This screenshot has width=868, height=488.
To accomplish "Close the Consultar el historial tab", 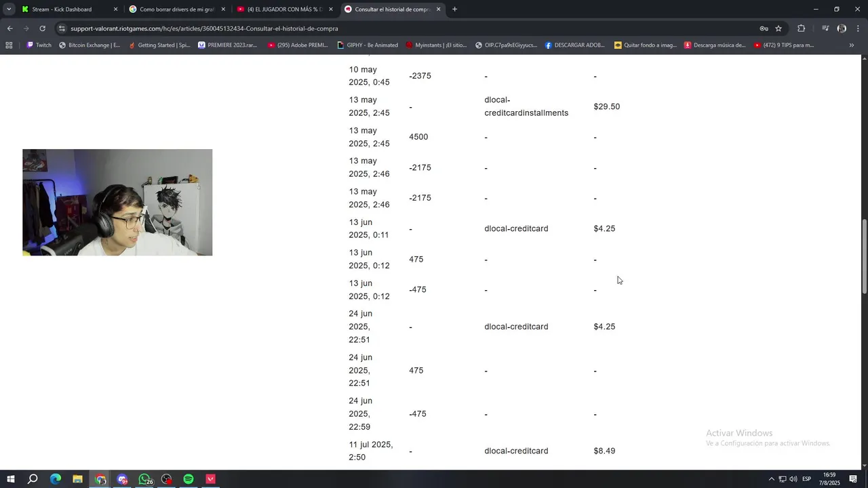I will coord(439,9).
